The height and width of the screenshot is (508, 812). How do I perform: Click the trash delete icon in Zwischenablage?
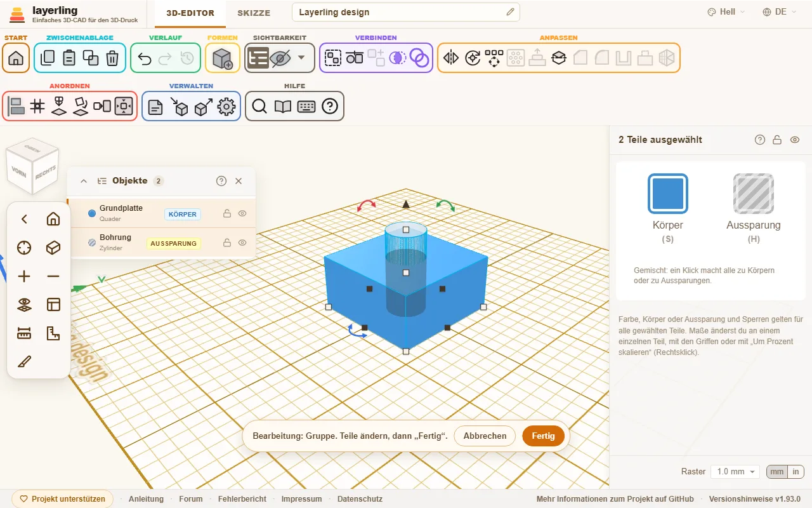tap(112, 58)
